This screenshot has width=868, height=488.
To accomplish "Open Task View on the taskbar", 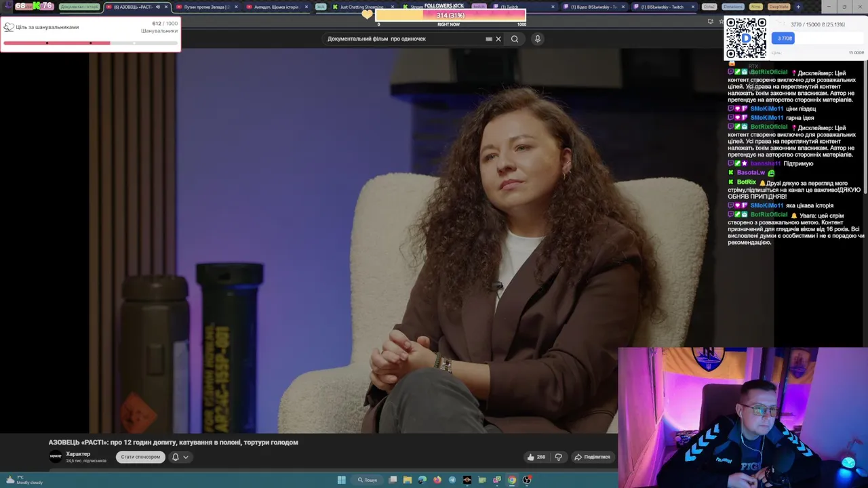I will [x=393, y=480].
